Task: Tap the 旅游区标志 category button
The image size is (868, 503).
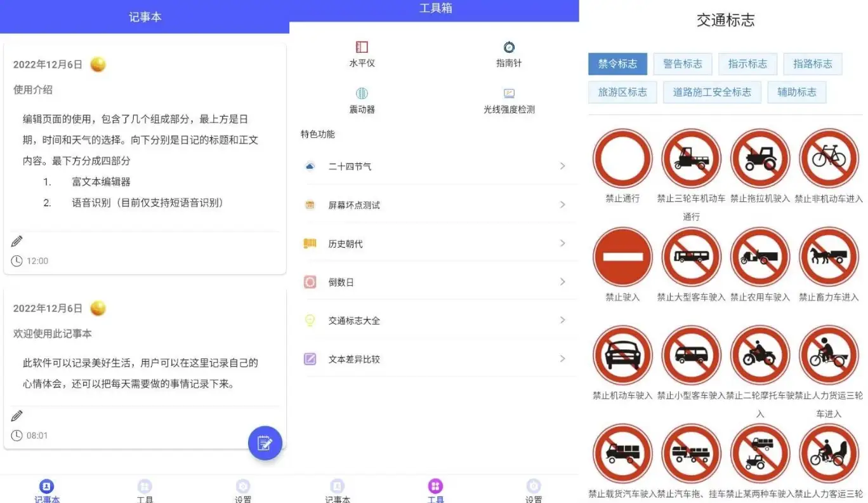Action: pos(622,92)
